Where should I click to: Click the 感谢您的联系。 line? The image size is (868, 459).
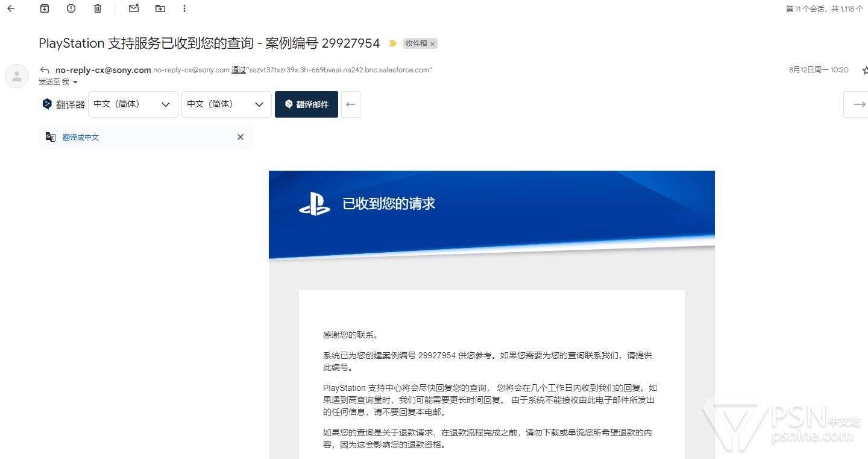(351, 335)
